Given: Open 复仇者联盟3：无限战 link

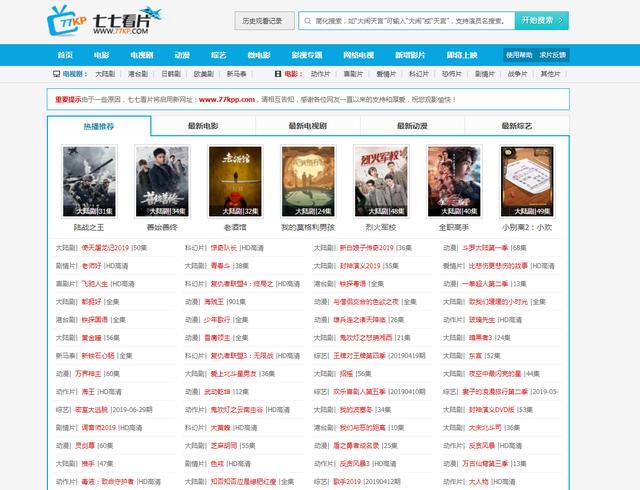Looking at the screenshot, I should (x=242, y=356).
